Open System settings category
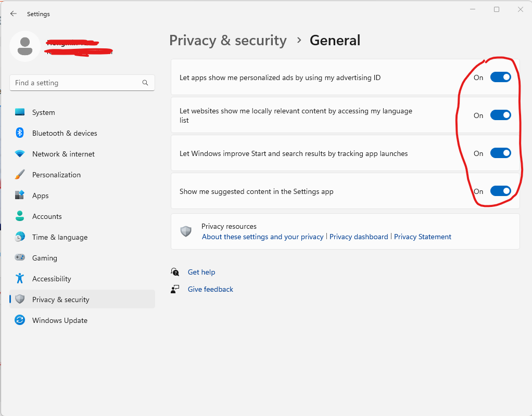Screen dimensions: 532x416 (82, 112)
